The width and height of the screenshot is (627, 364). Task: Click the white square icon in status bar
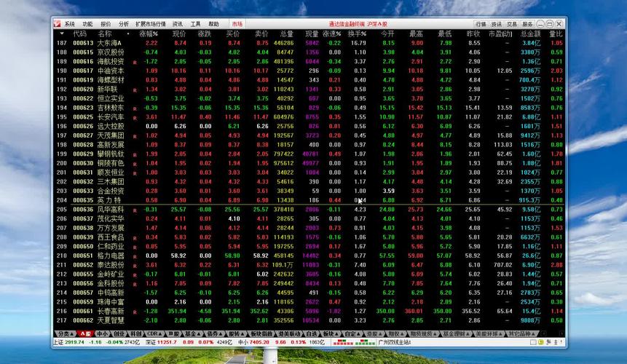[x=532, y=342]
